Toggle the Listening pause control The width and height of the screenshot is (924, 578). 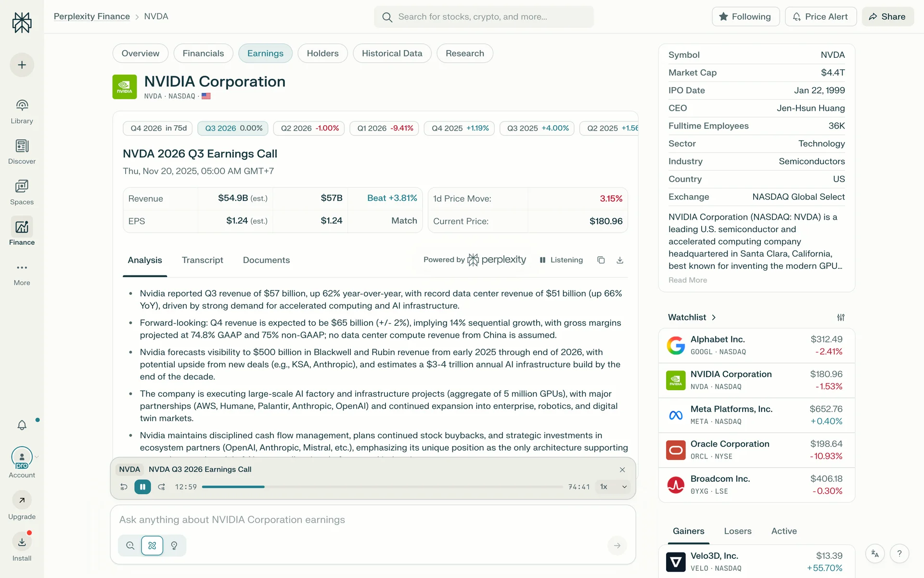(561, 260)
